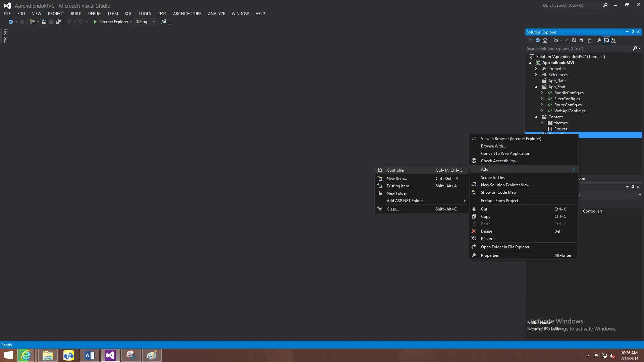Click the Solution Explorer Home icon
644x362 pixels.
click(x=545, y=40)
